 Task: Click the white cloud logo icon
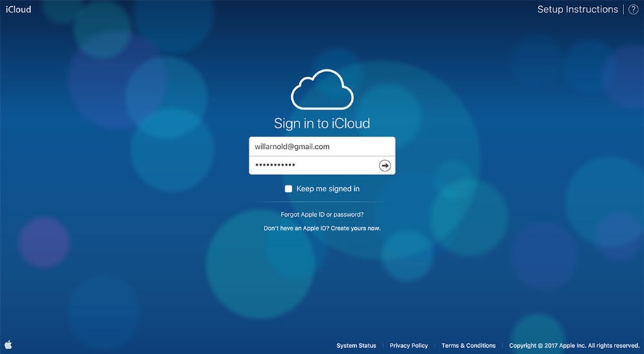click(322, 90)
